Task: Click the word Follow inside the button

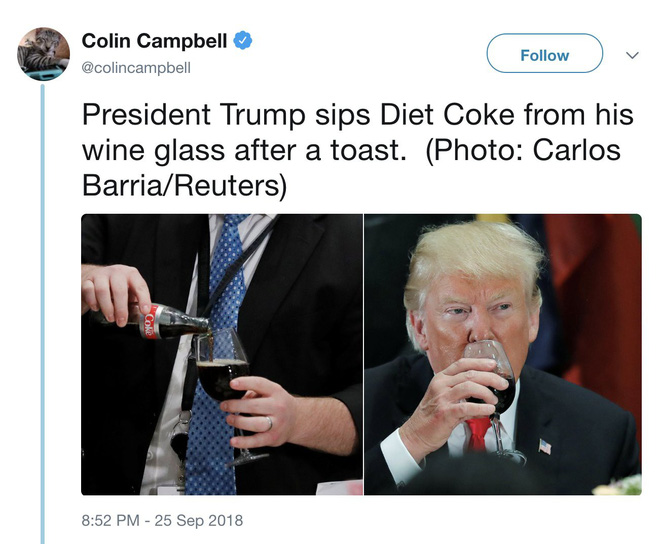Action: pos(545,55)
